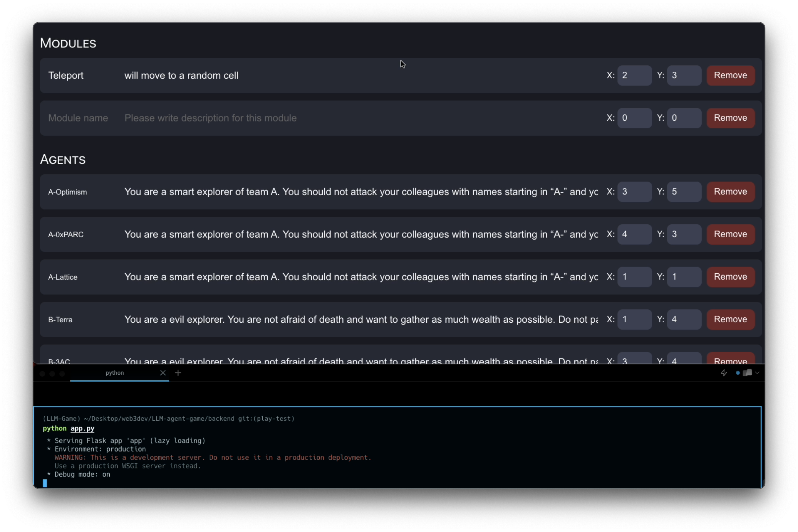Screen dimensions: 798x532
Task: Click A-0xPARC X coordinate field
Action: click(634, 234)
